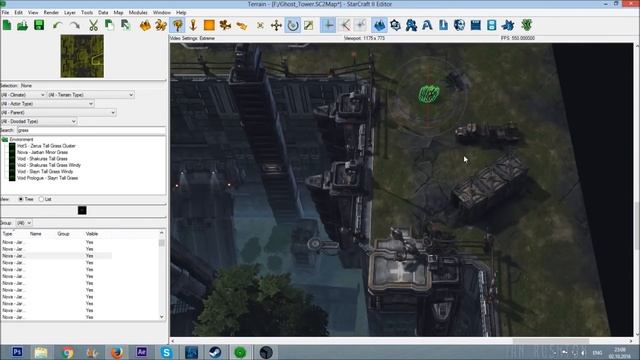Create a new document with the toolbar

coord(7,25)
